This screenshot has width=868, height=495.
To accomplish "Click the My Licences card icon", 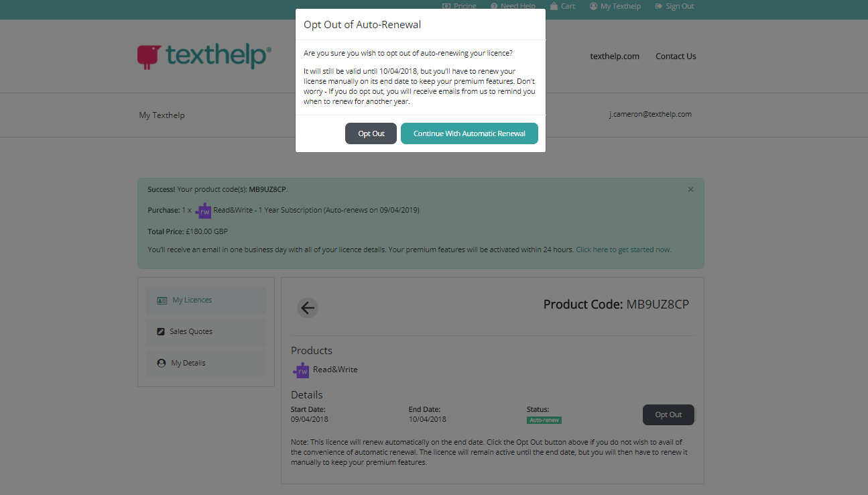I will (162, 300).
